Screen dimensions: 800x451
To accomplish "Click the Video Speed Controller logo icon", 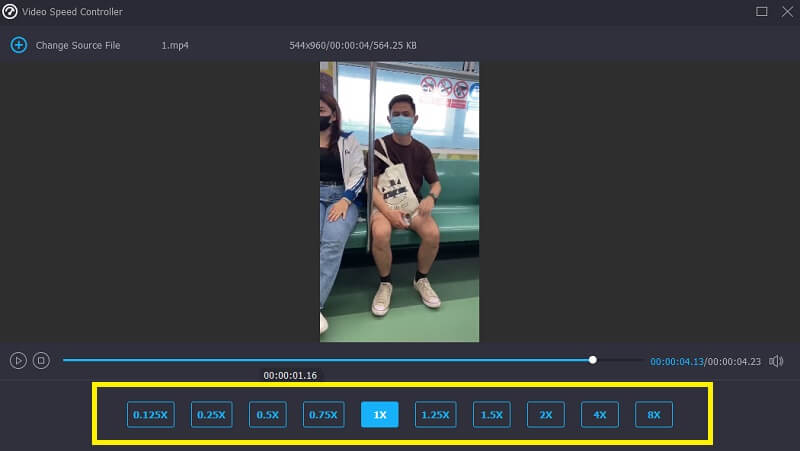I will 11,11.
